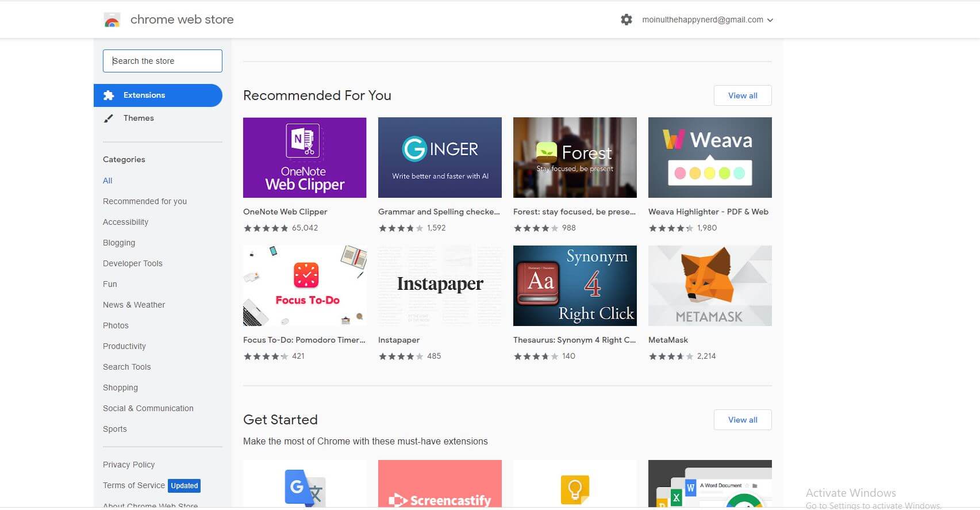This screenshot has width=980, height=510.
Task: Click the OneNote Web Clipper title
Action: (x=285, y=212)
